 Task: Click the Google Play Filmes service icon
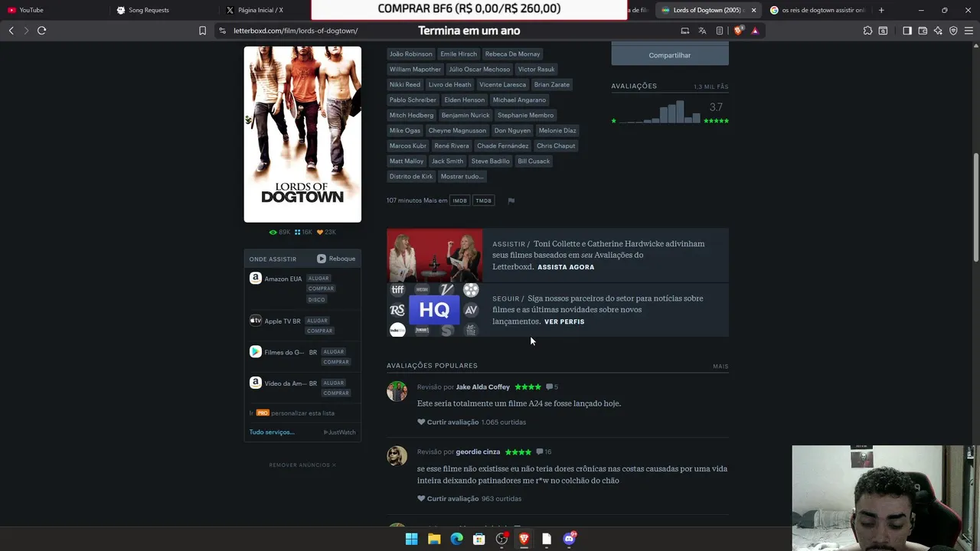pyautogui.click(x=256, y=352)
